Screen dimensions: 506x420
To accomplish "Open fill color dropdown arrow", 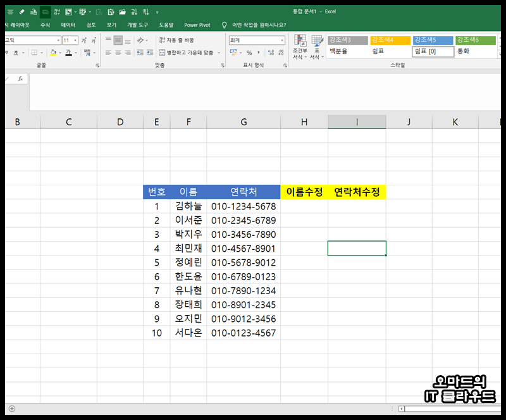I will 60,52.
